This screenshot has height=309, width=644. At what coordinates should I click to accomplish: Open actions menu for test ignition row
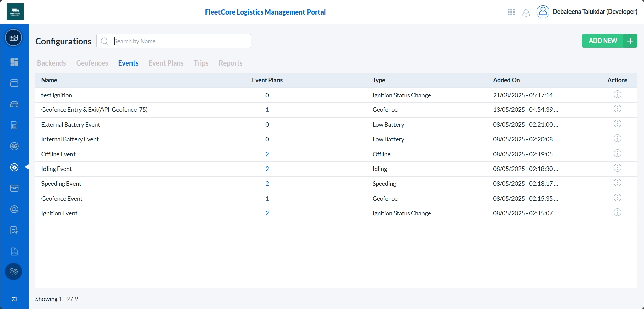(x=617, y=94)
